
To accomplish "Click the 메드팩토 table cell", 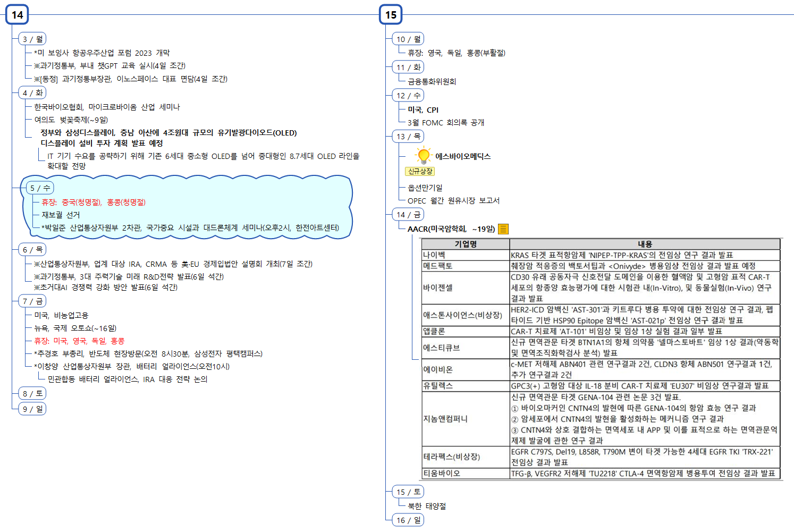I will [466, 266].
